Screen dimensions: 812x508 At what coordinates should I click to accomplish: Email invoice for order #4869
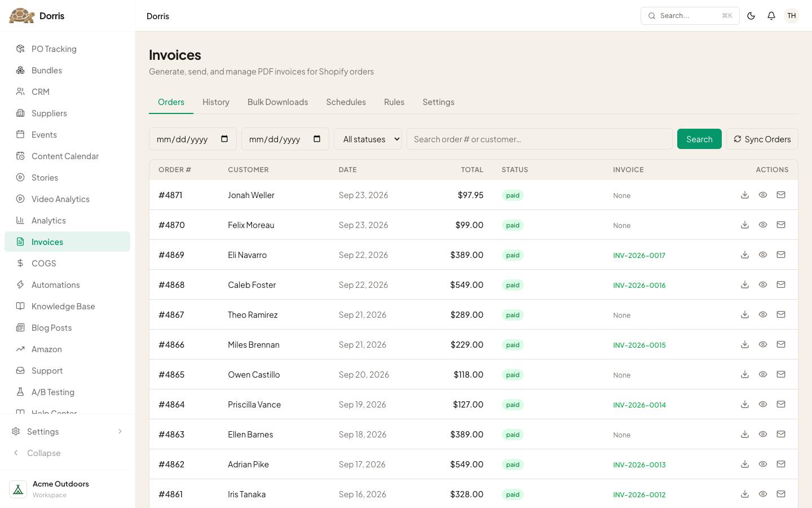pos(781,255)
